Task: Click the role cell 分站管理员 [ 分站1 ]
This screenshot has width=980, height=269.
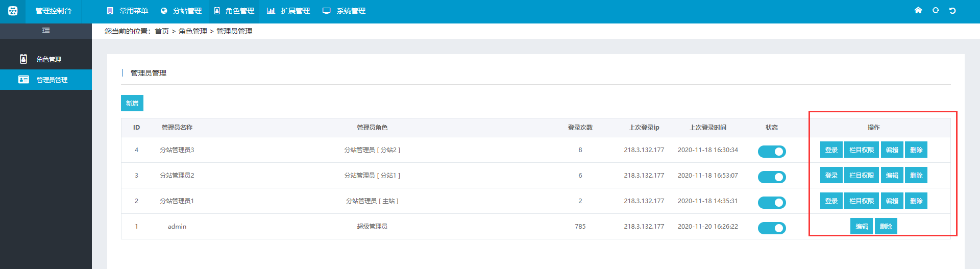Action: click(x=372, y=175)
